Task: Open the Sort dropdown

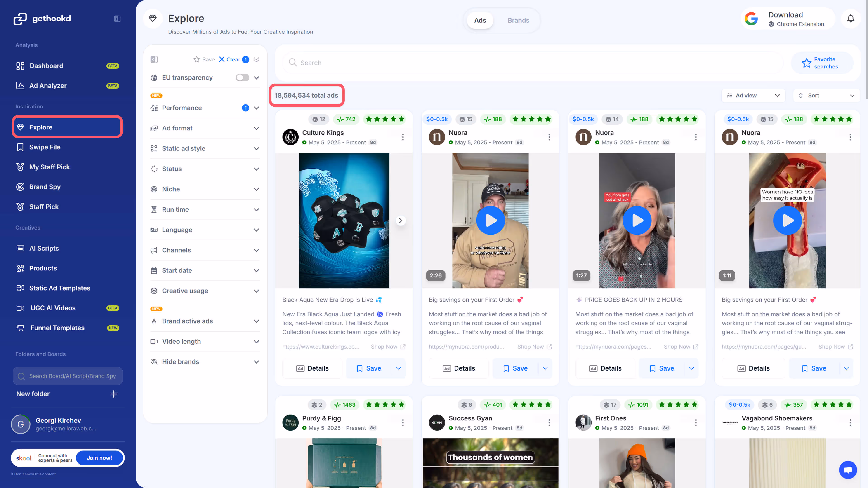Action: [827, 96]
